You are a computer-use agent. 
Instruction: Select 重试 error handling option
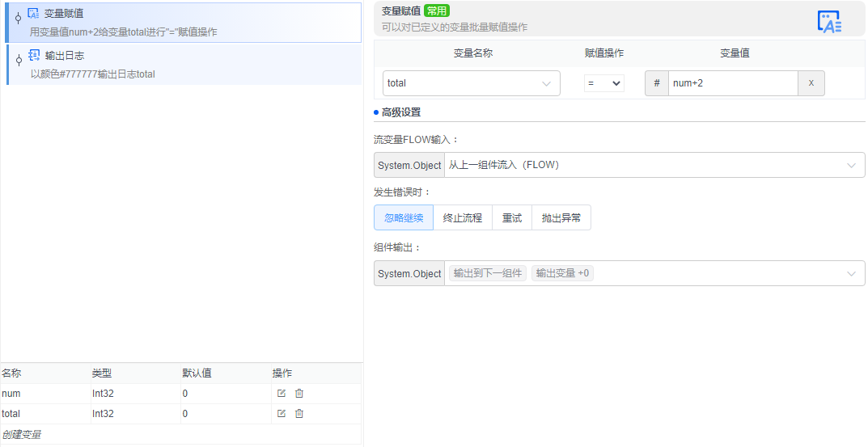[x=512, y=217]
